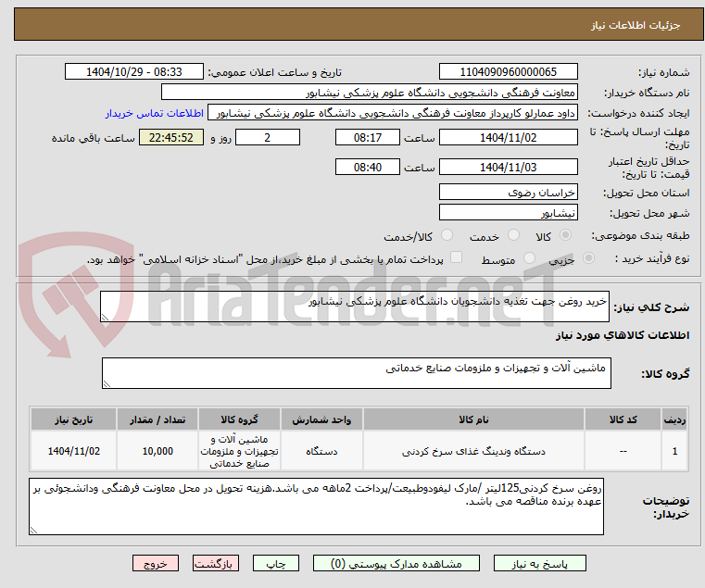Click the deadline time 08:17 field
Screen dimensions: 705x588
[x=368, y=138]
